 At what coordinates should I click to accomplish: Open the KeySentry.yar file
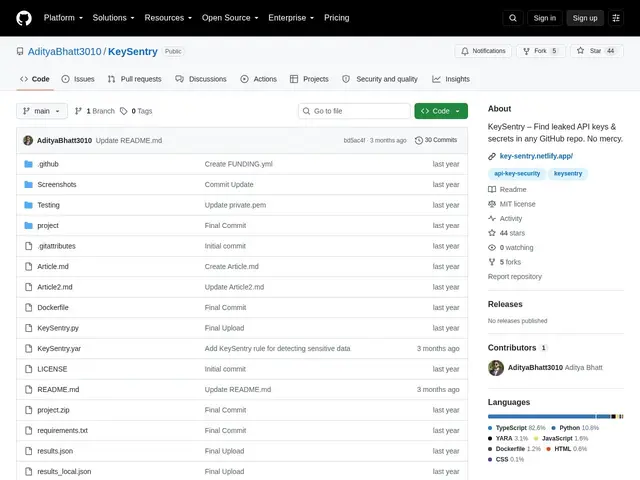coord(59,349)
